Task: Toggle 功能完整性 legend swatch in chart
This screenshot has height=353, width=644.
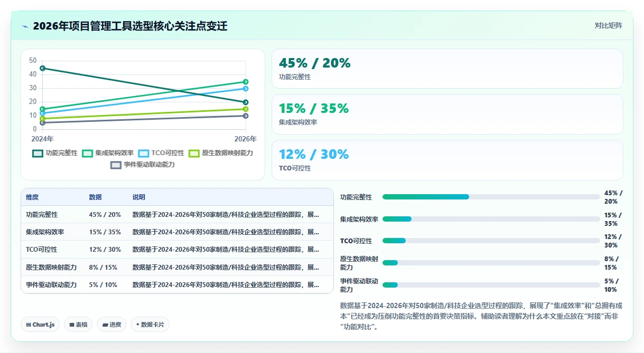Action: click(38, 153)
